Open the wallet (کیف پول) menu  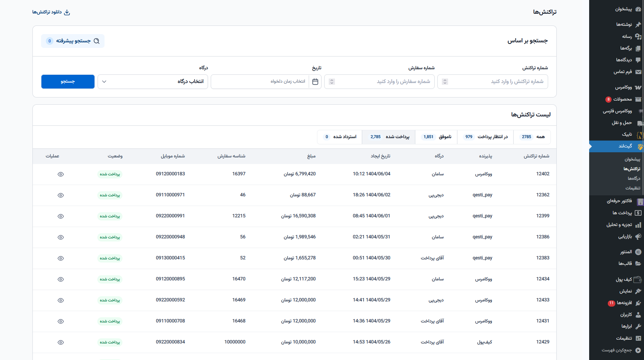pyautogui.click(x=624, y=279)
